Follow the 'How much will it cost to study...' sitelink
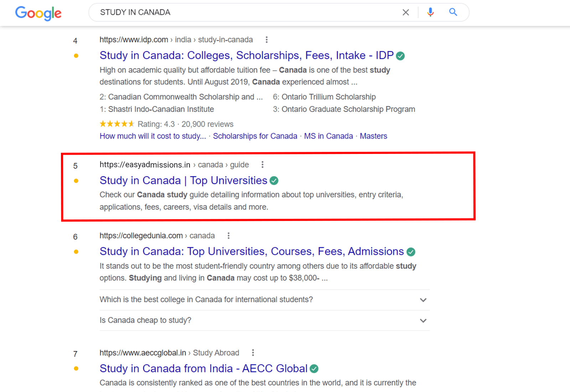Viewport: 570px width, 392px height. point(152,136)
